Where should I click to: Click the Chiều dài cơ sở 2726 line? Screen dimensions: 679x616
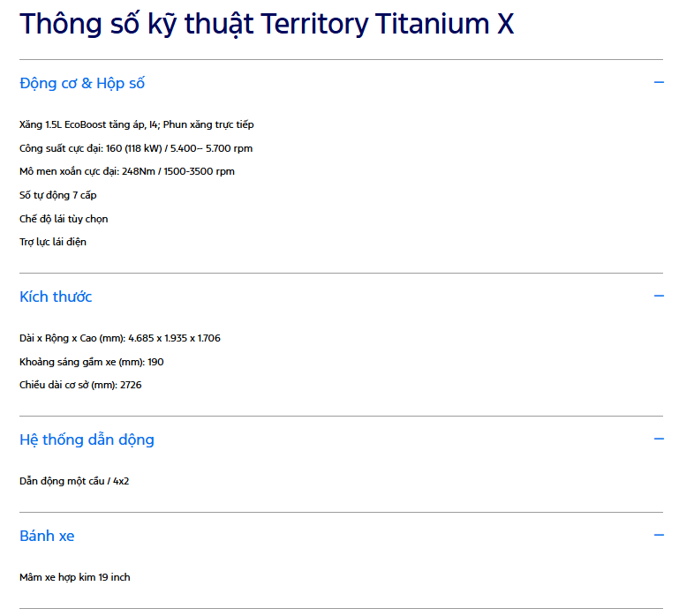pyautogui.click(x=80, y=385)
